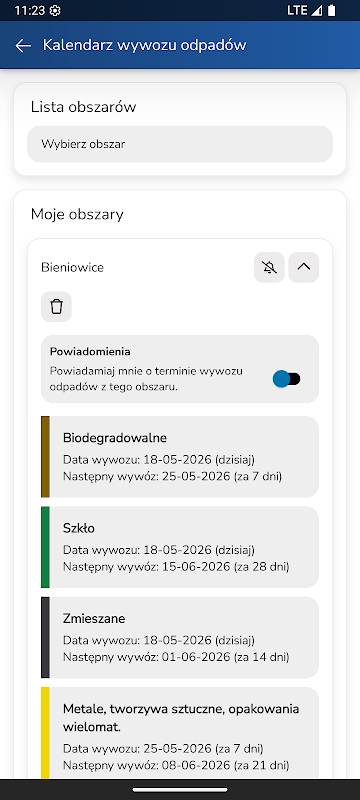Click the Kalendarz wywozu odpadów title

[x=145, y=45]
